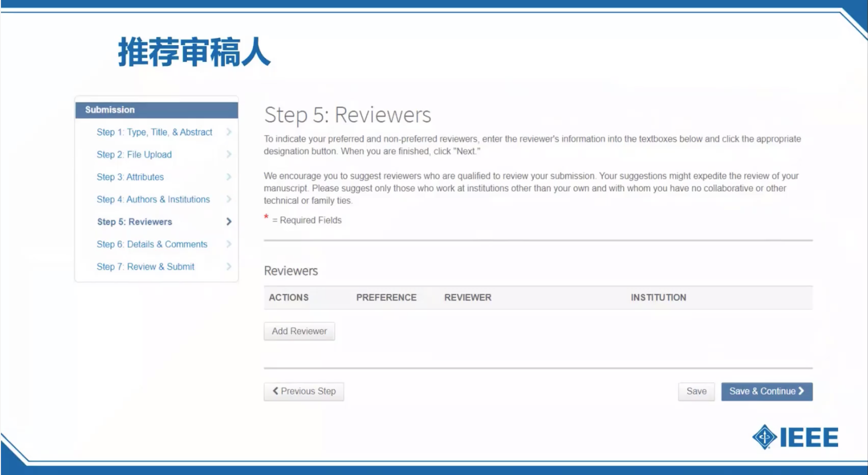Click the 'Step 5: Reviewers' page heading
Viewport: 868px width, 475px height.
tap(347, 115)
